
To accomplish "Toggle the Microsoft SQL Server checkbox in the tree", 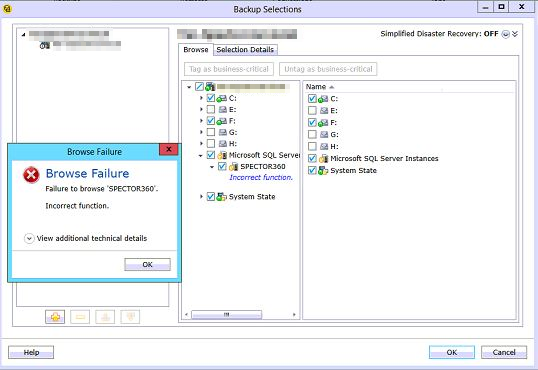I will [211, 155].
